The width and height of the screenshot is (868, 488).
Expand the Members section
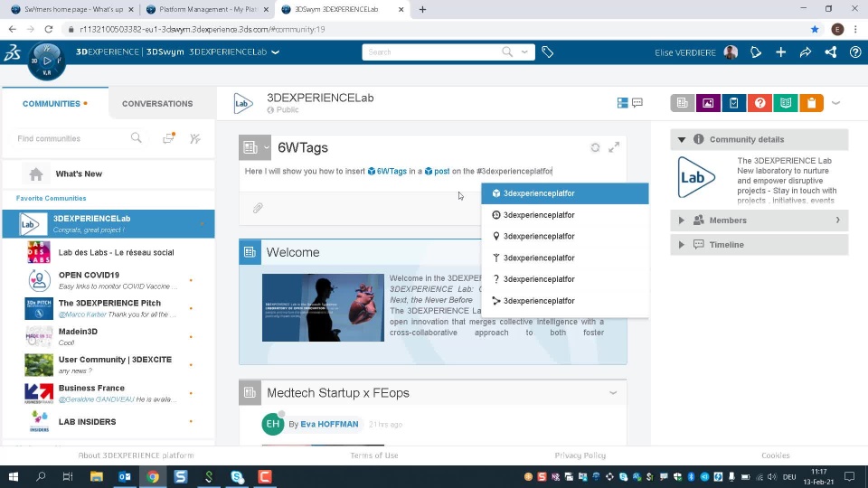[x=682, y=221]
